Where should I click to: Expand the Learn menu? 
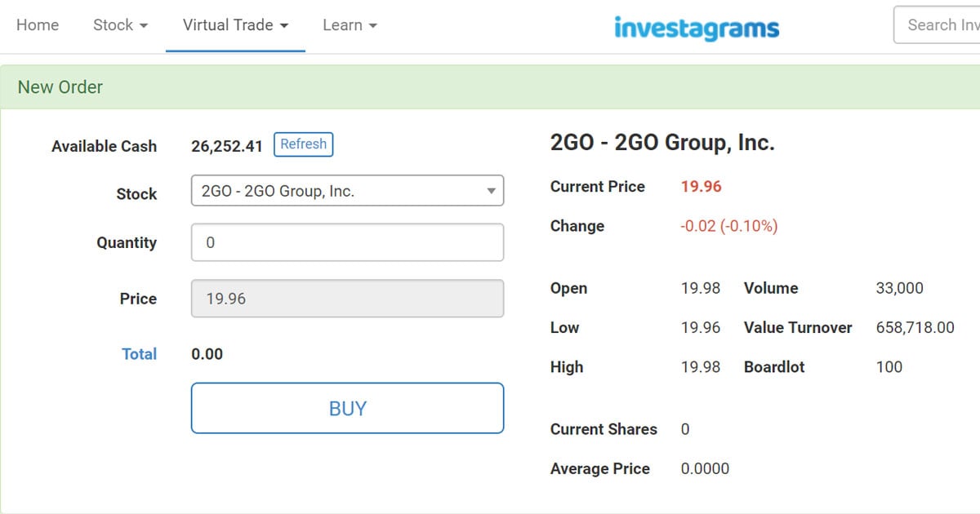click(x=350, y=25)
